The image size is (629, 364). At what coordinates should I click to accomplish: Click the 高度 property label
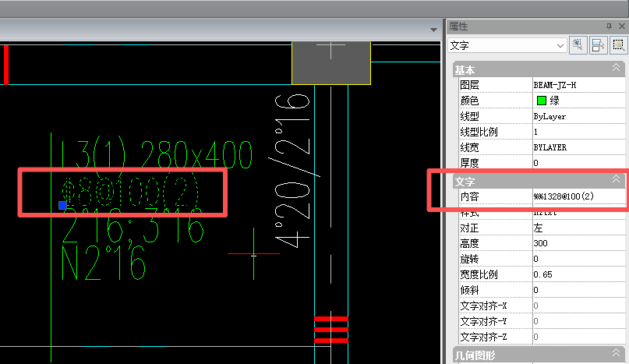[x=469, y=243]
